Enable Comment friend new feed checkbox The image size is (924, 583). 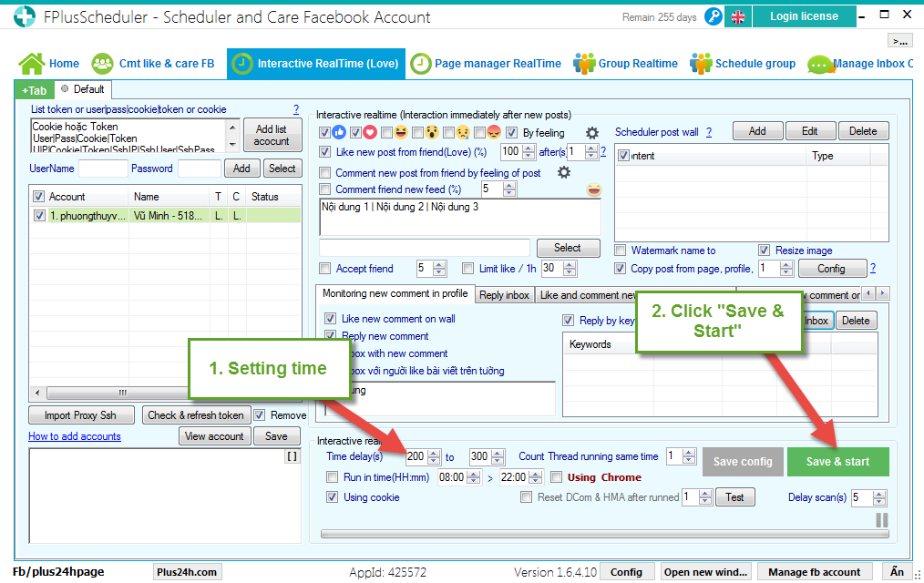point(324,189)
